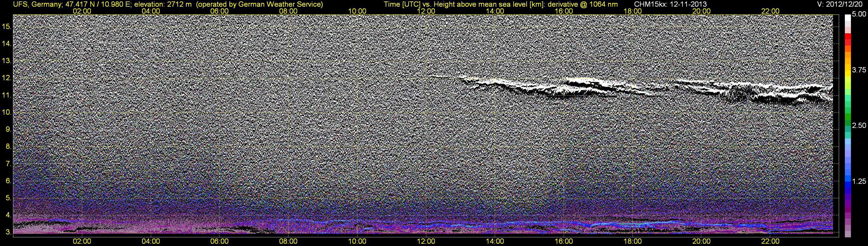This screenshot has height=246, width=868.
Task: Click the height axis label '3.'
Action: point(8,232)
